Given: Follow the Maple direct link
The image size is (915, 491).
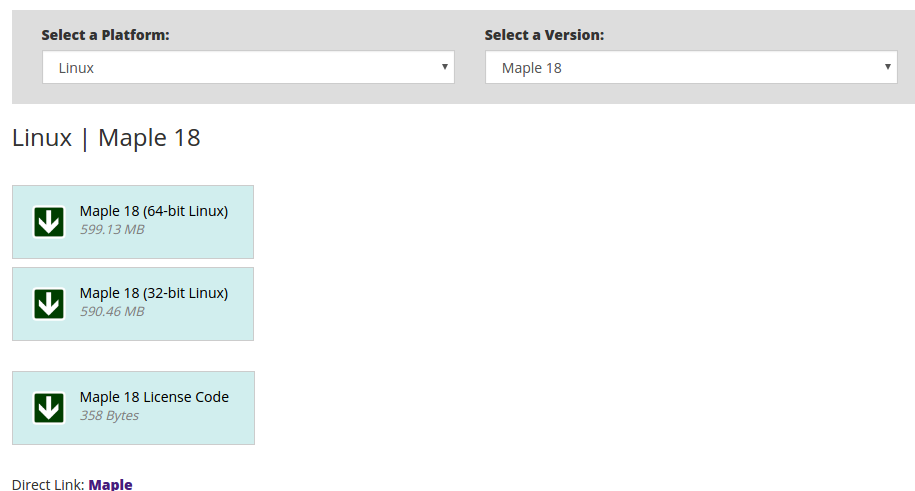Looking at the screenshot, I should pyautogui.click(x=110, y=485).
